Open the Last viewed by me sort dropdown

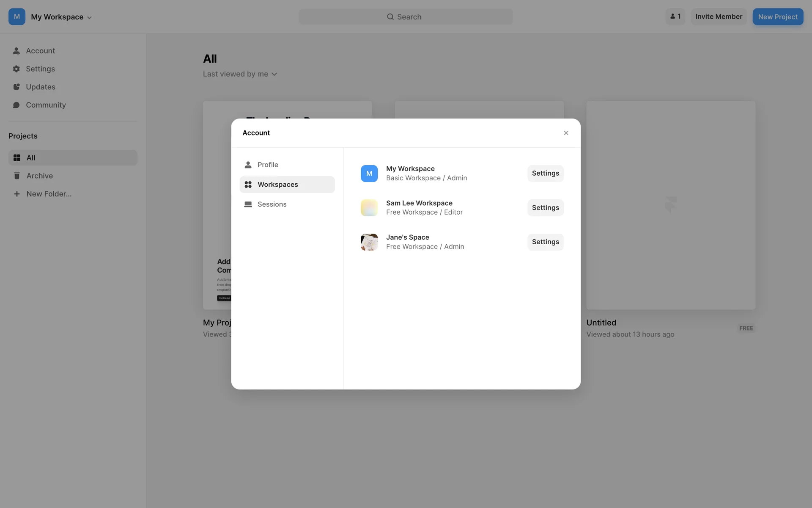(240, 74)
